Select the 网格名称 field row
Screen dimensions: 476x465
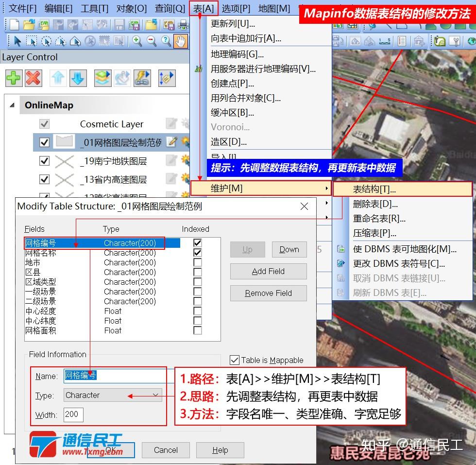tap(102, 253)
